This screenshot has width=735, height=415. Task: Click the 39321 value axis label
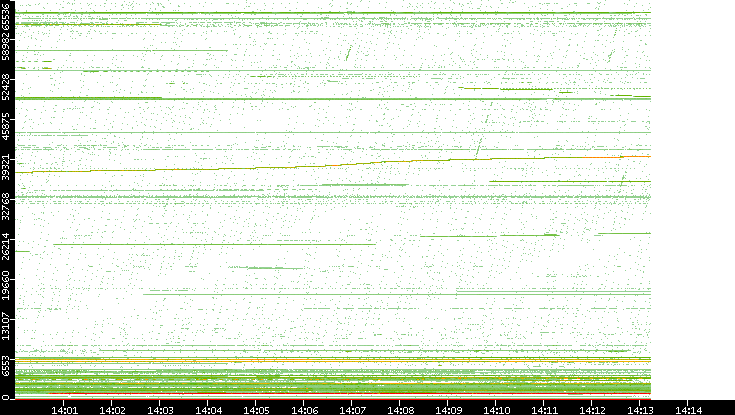(7, 166)
